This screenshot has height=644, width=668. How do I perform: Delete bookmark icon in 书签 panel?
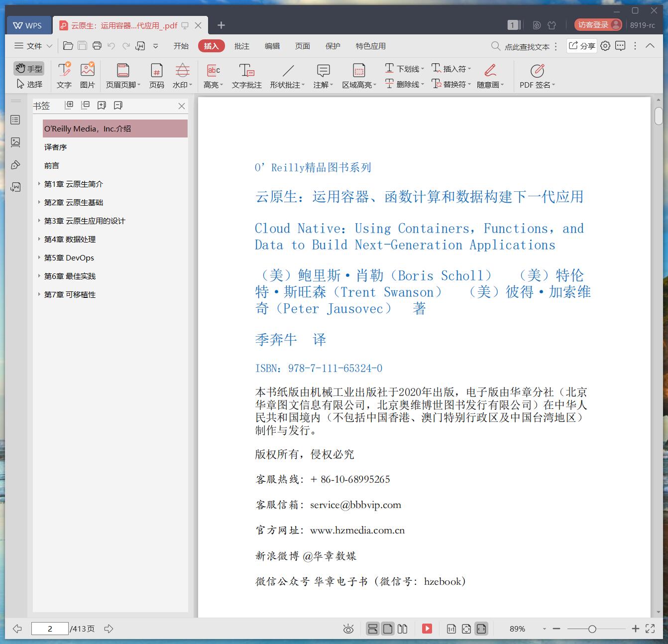coord(118,105)
